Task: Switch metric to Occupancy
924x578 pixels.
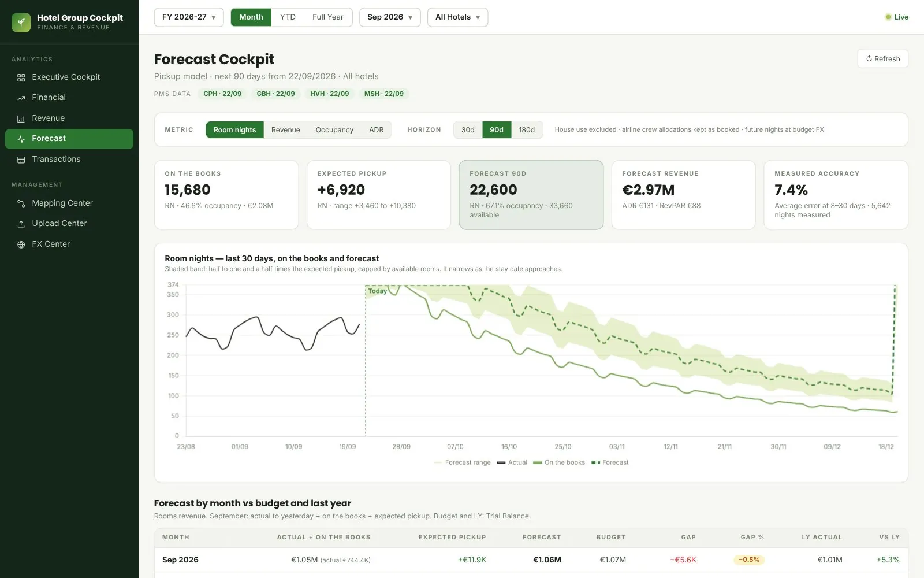Action: (334, 130)
